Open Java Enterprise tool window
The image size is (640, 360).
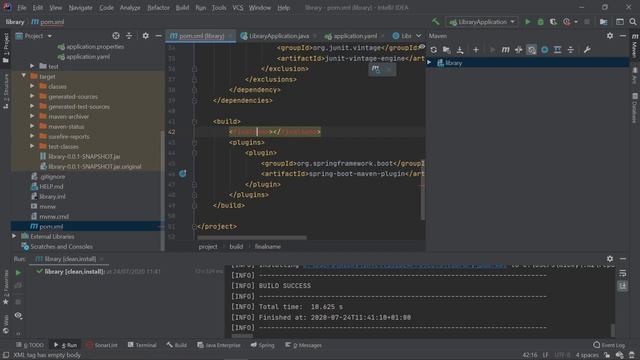(219, 345)
